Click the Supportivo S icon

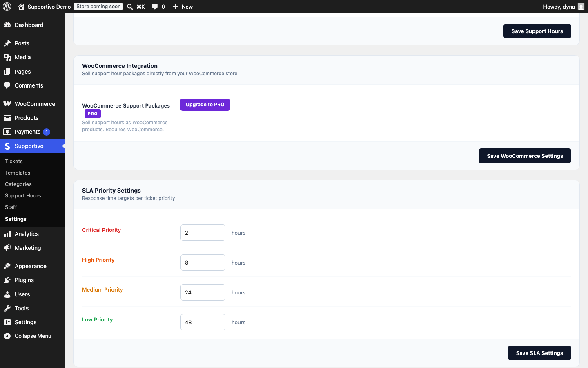[x=7, y=146]
